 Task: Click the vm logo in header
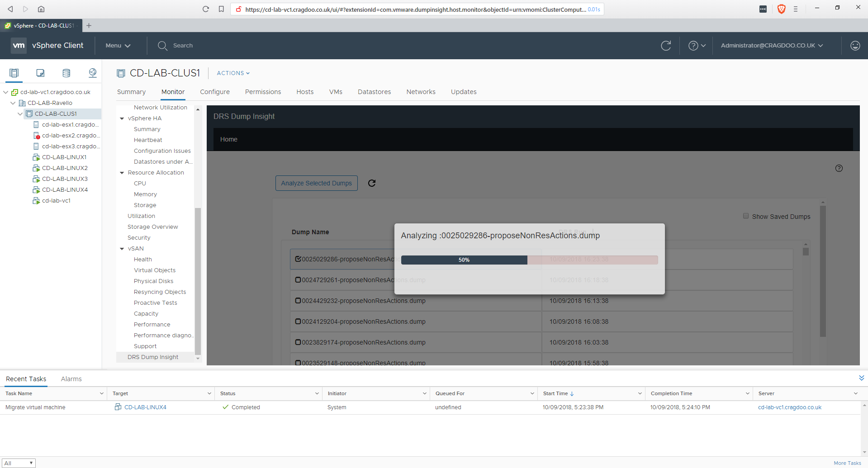[x=19, y=46]
